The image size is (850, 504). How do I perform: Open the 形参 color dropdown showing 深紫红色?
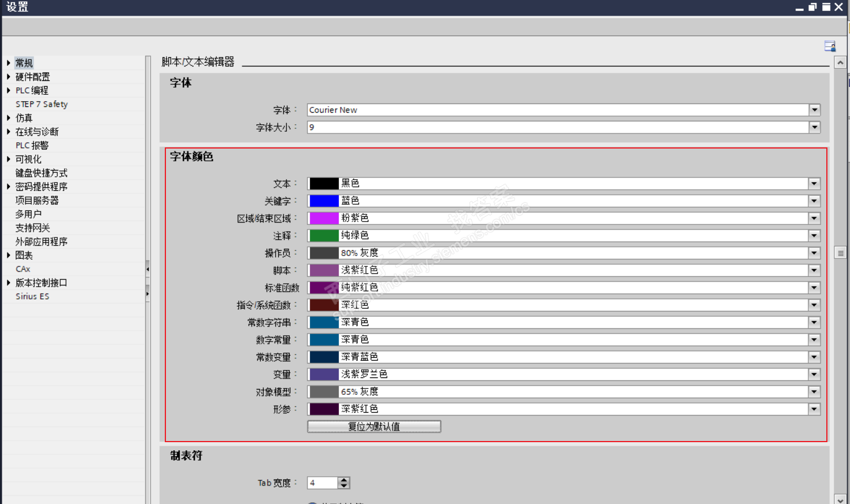[814, 409]
